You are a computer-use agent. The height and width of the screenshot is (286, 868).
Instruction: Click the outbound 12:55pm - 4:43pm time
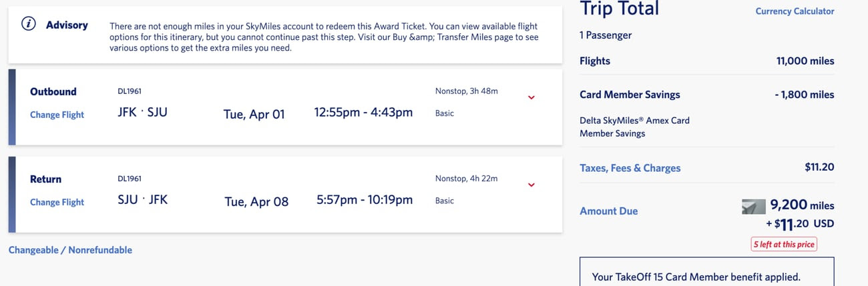(363, 113)
